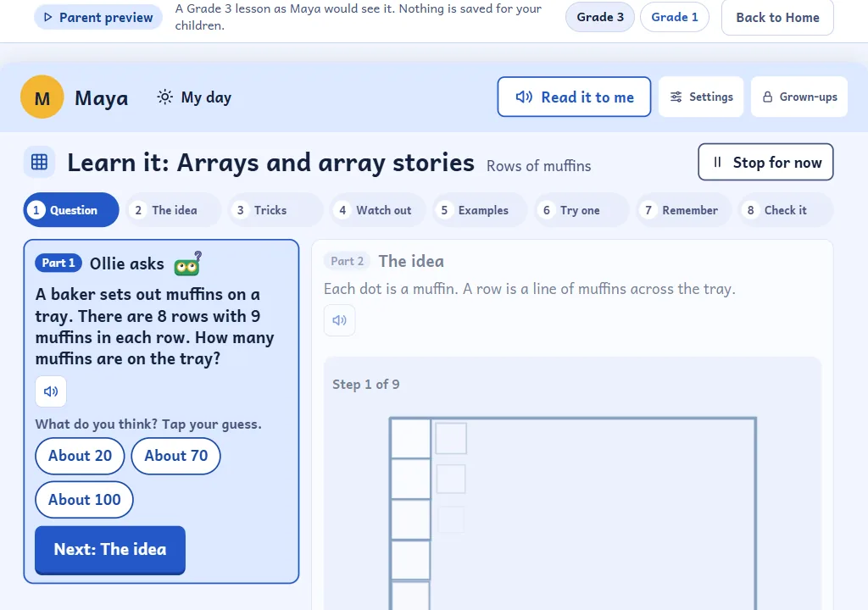Click the top cell of the array column
Image resolution: width=868 pixels, height=610 pixels.
[x=410, y=438]
